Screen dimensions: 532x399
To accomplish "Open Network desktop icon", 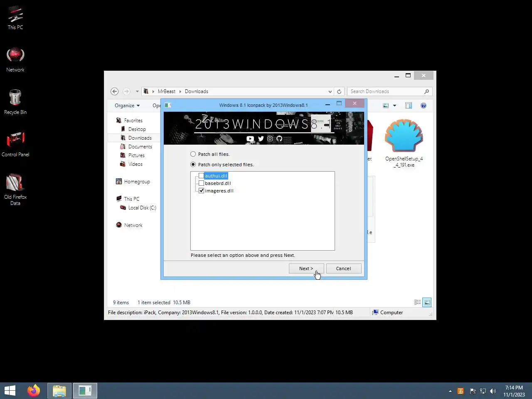I will click(x=15, y=59).
